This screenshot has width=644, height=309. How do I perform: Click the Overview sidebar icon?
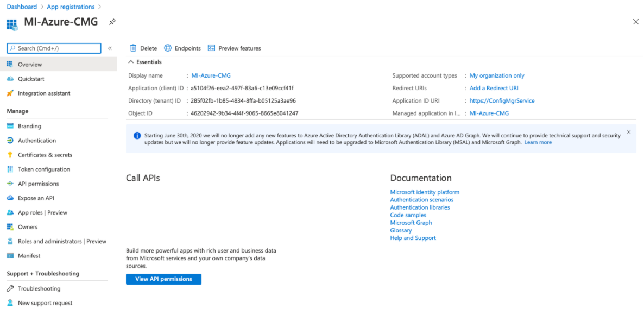pos(10,65)
